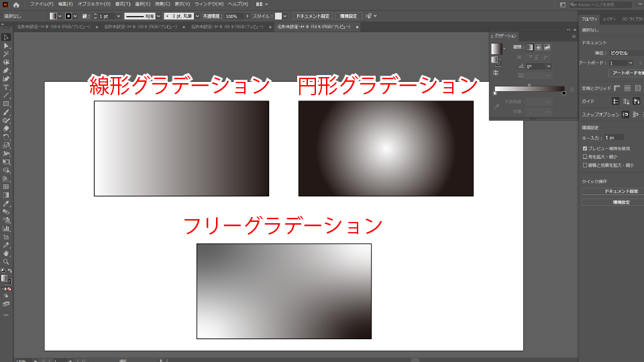Click the gradient preview swatch
Image resolution: width=644 pixels, height=362 pixels.
(496, 49)
